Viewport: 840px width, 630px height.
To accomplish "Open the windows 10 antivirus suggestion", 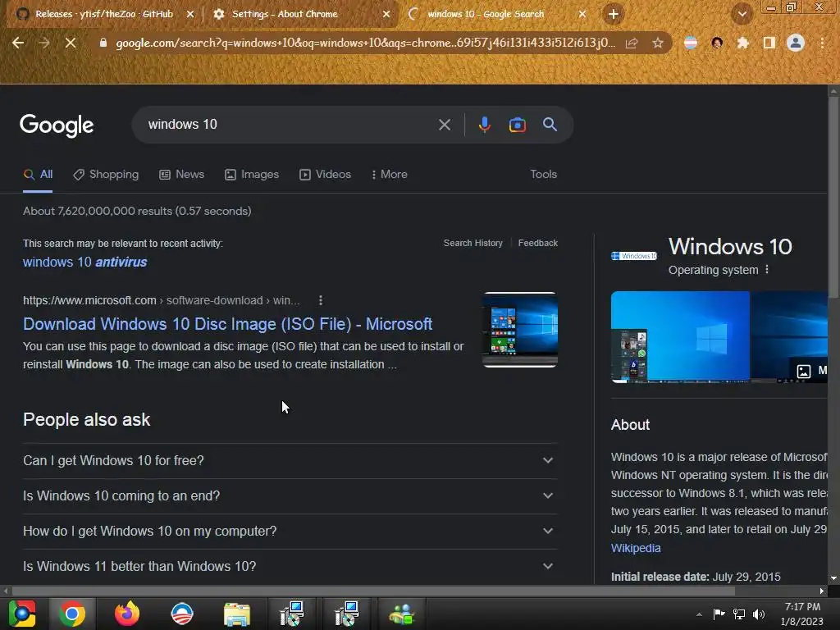I will (x=84, y=262).
